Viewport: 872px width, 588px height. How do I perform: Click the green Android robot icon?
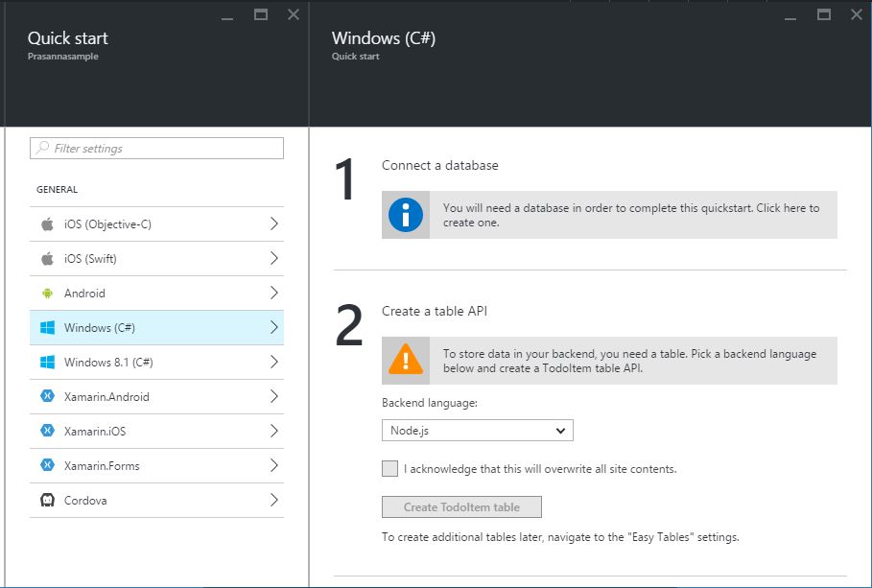tap(47, 294)
